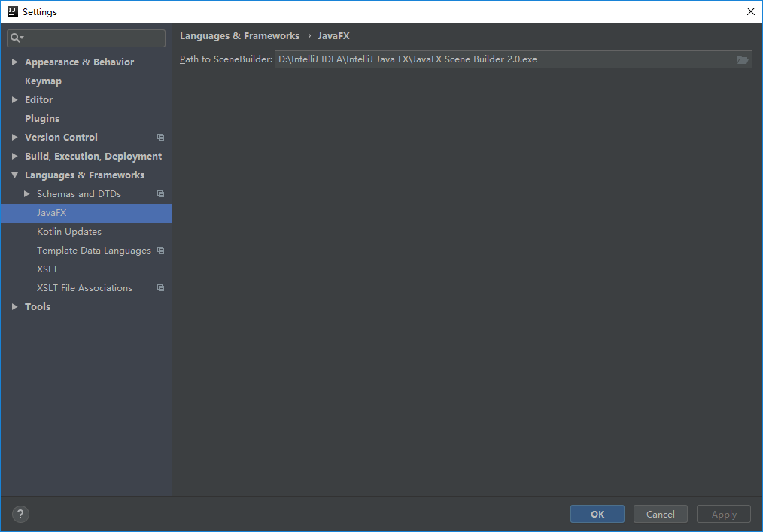This screenshot has height=532, width=763.
Task: Click the search magnifier icon in settings
Action: 17,38
